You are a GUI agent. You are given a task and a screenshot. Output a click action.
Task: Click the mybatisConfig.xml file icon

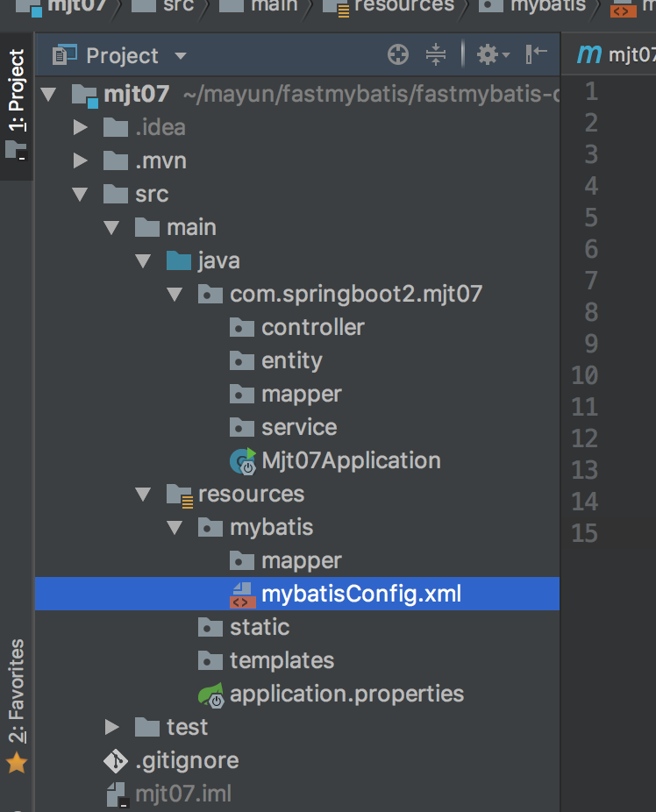241,595
